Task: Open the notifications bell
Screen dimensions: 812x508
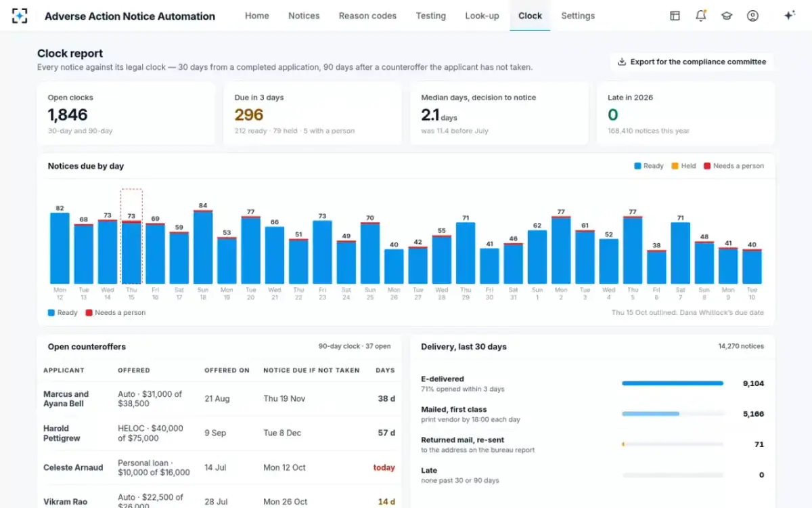Action: coord(701,16)
